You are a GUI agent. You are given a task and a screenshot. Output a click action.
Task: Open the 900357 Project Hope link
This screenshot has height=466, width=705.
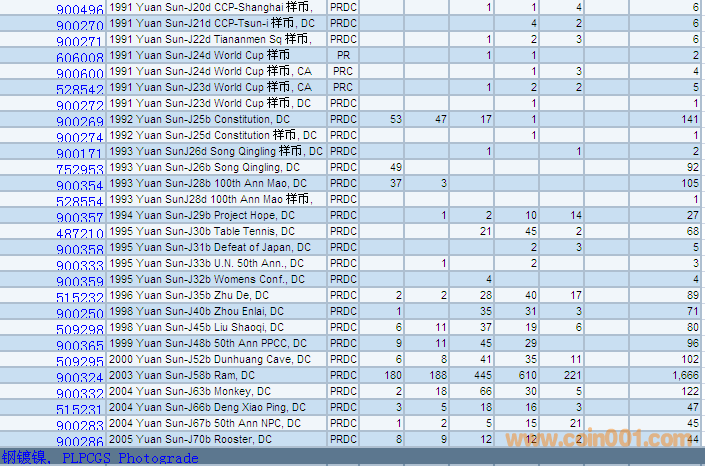[80, 218]
